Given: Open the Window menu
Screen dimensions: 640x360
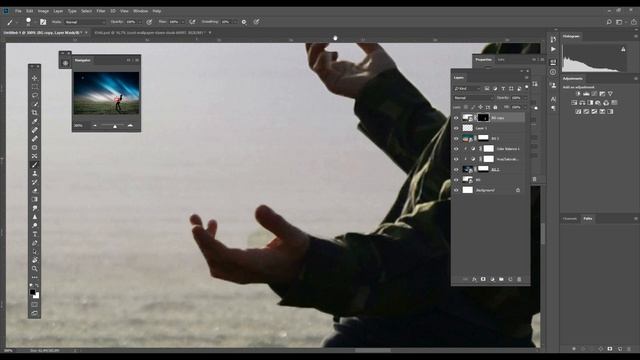Looking at the screenshot, I should [x=140, y=11].
